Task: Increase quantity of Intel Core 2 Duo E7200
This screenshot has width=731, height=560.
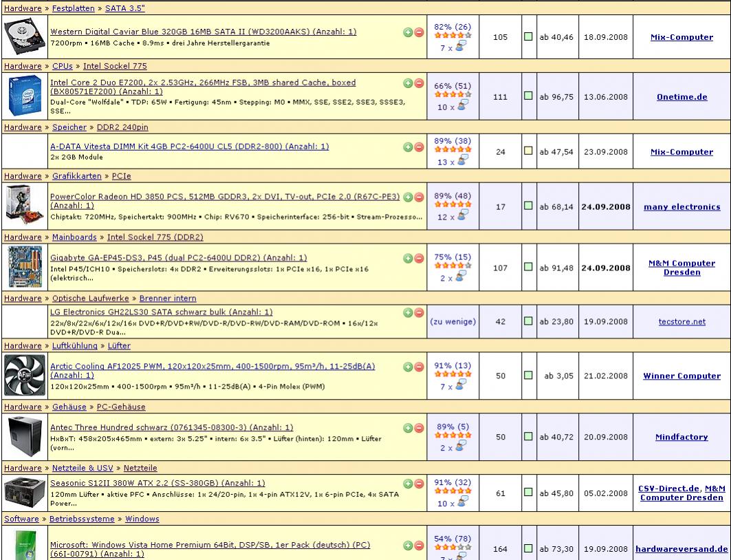Action: [408, 83]
